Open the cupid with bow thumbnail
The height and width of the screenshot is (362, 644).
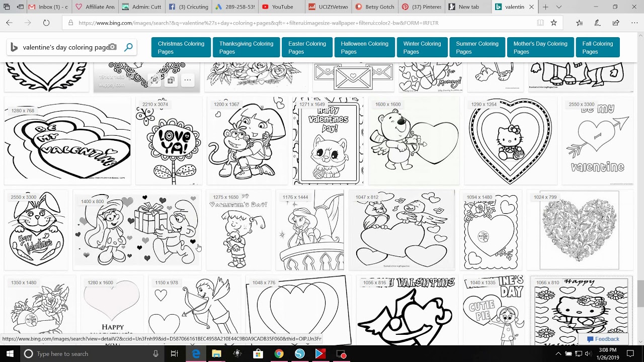(x=196, y=310)
